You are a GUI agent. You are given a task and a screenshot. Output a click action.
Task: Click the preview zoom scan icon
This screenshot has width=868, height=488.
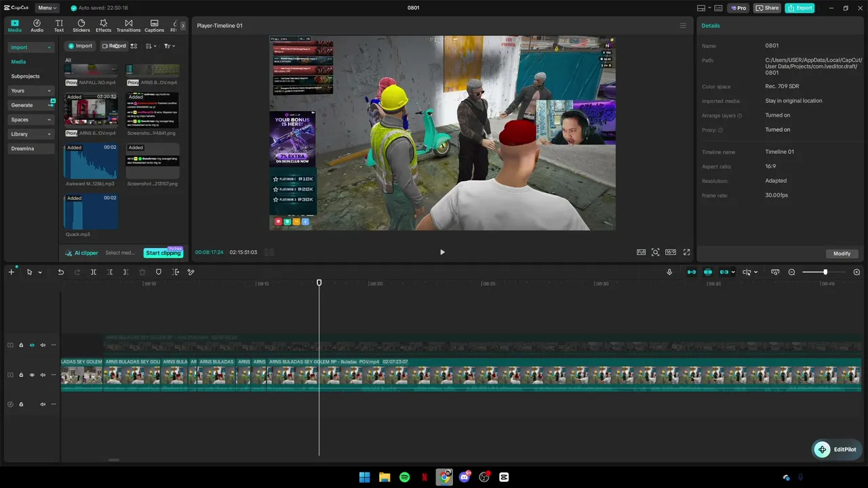coord(656,252)
